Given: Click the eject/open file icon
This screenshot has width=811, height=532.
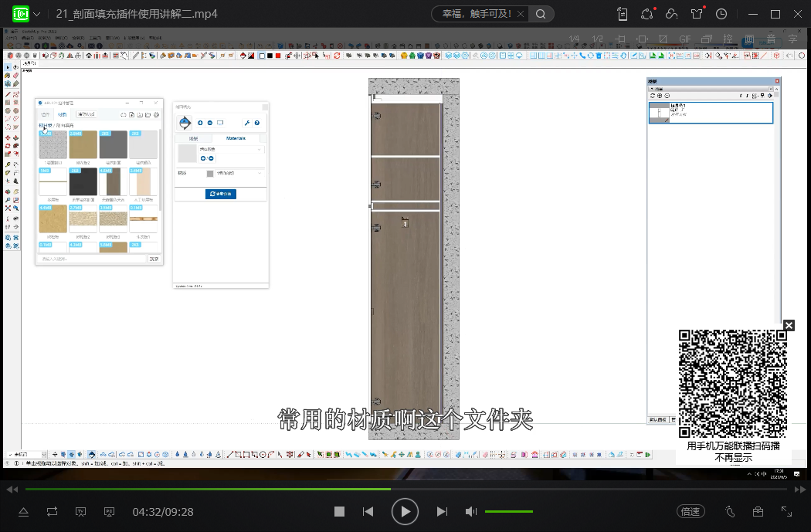Looking at the screenshot, I should [23, 512].
